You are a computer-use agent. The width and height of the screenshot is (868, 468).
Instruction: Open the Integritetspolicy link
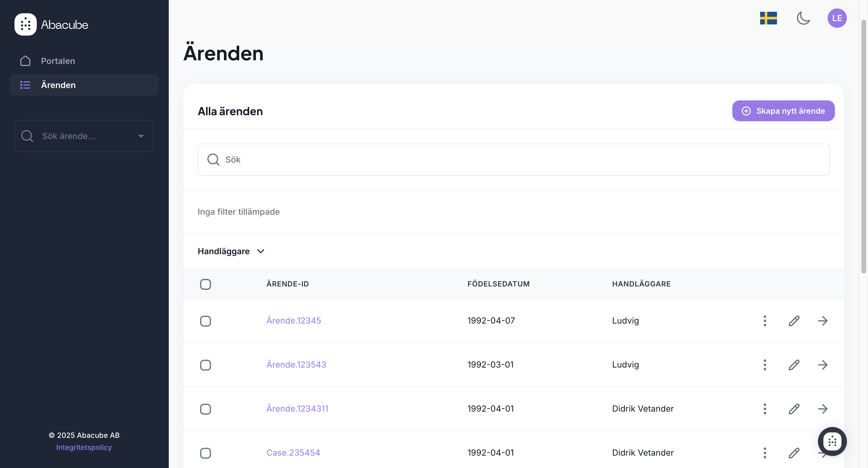click(x=84, y=447)
